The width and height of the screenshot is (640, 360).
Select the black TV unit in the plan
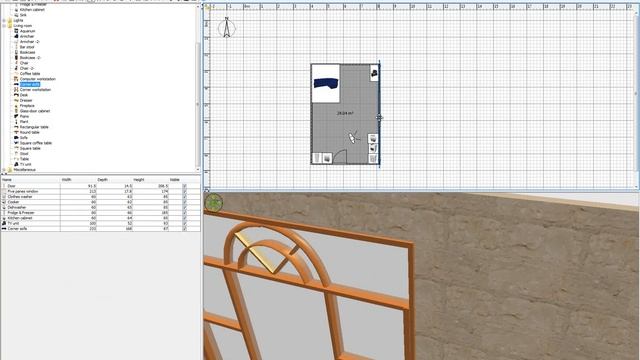click(374, 74)
